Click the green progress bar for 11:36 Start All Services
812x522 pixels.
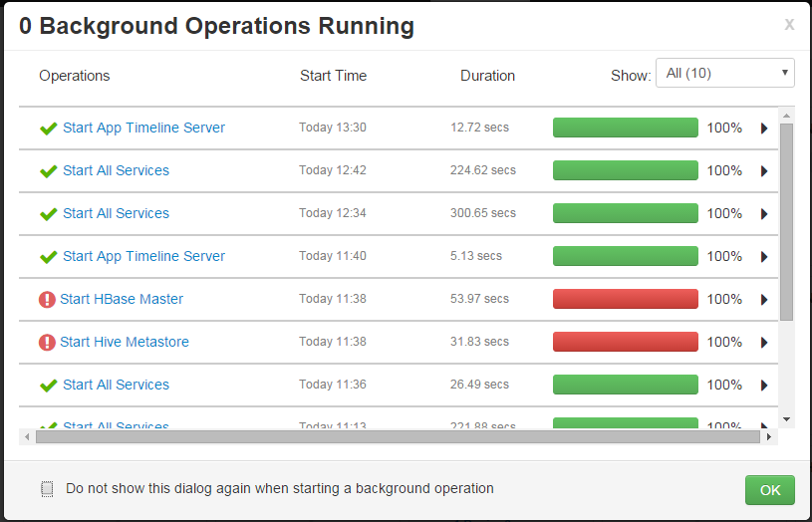click(626, 385)
